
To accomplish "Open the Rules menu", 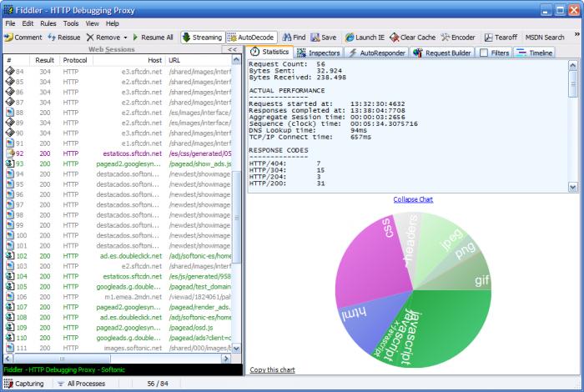I will (48, 23).
